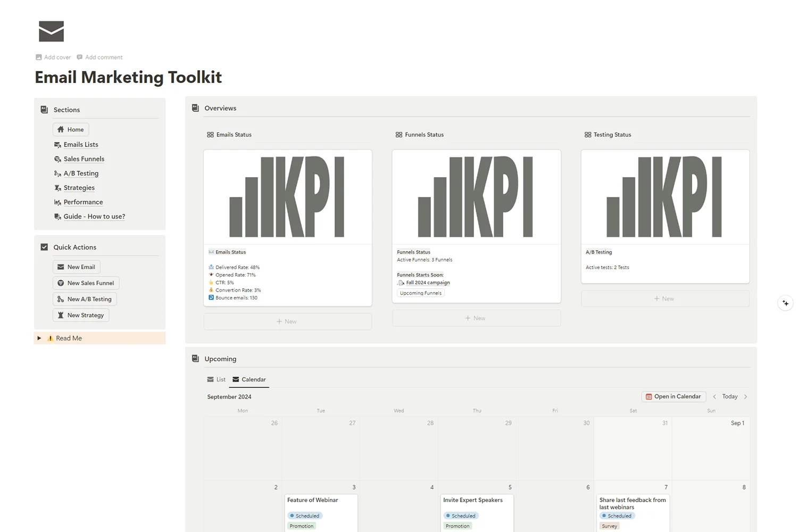Click Add comment above the title
This screenshot has width=798, height=532.
(x=99, y=57)
